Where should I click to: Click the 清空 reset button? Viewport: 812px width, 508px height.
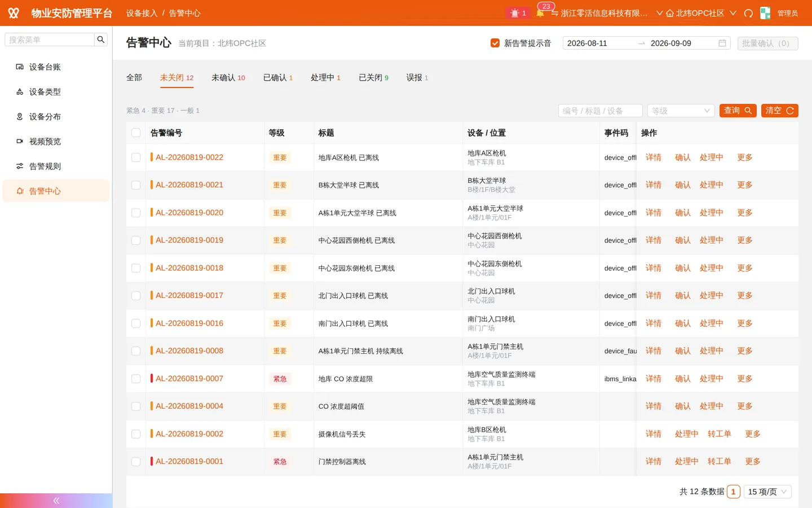pyautogui.click(x=780, y=111)
